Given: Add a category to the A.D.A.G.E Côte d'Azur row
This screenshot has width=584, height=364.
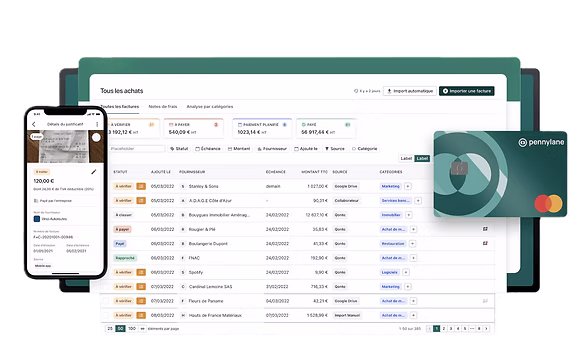Looking at the screenshot, I should [x=418, y=201].
